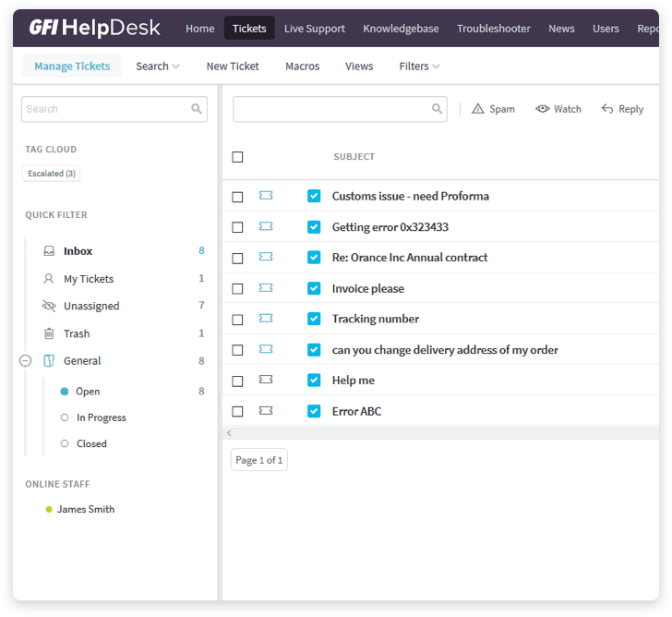Toggle the select-all checkbox in header row
The image size is (672, 617).
click(237, 157)
